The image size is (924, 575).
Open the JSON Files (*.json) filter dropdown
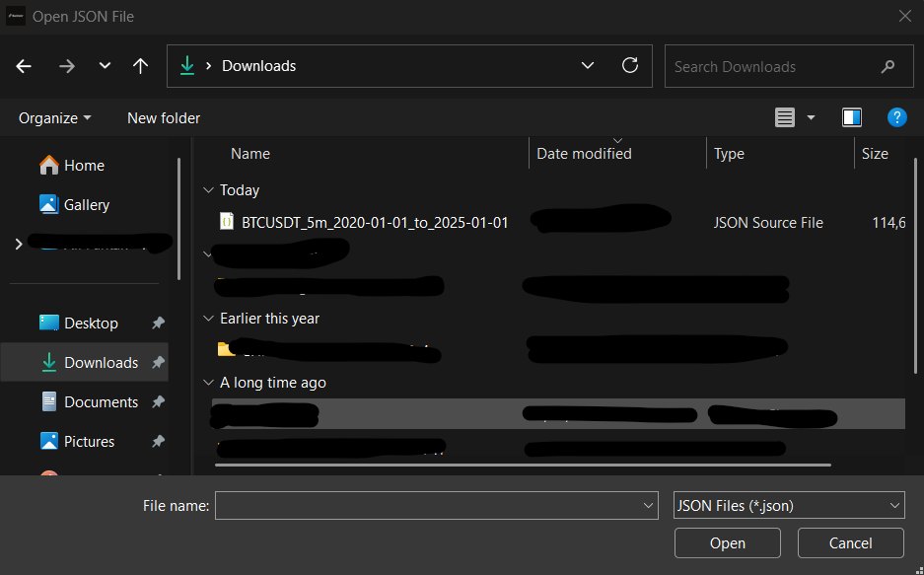point(789,506)
